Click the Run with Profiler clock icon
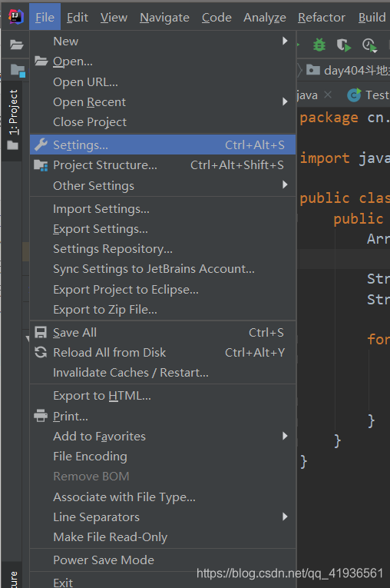The image size is (390, 588). click(x=369, y=45)
